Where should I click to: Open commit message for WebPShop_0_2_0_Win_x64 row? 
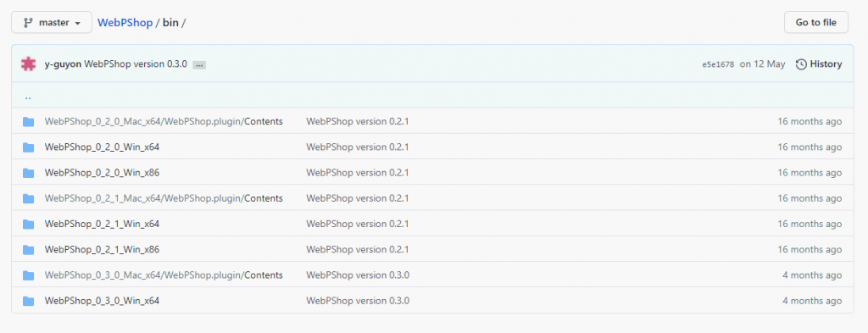point(358,147)
